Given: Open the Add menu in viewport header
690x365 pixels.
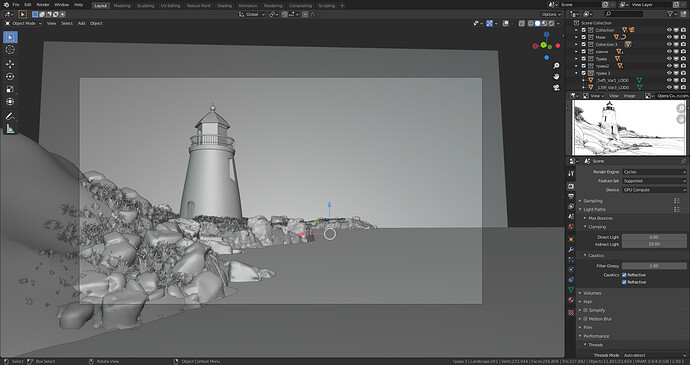Looking at the screenshot, I should tap(81, 23).
